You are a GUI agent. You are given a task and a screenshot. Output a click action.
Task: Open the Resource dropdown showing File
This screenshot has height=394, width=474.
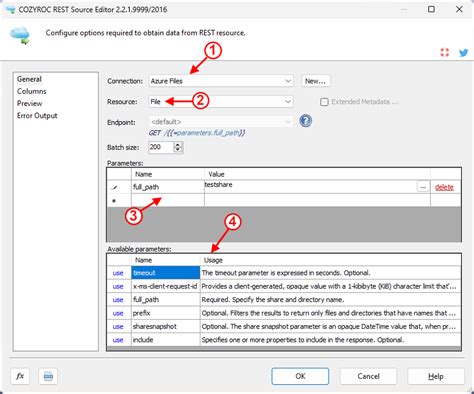(x=221, y=102)
